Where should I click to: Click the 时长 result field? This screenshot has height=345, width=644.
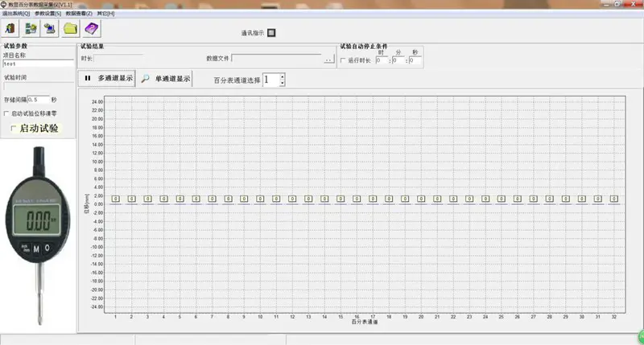tap(118, 58)
